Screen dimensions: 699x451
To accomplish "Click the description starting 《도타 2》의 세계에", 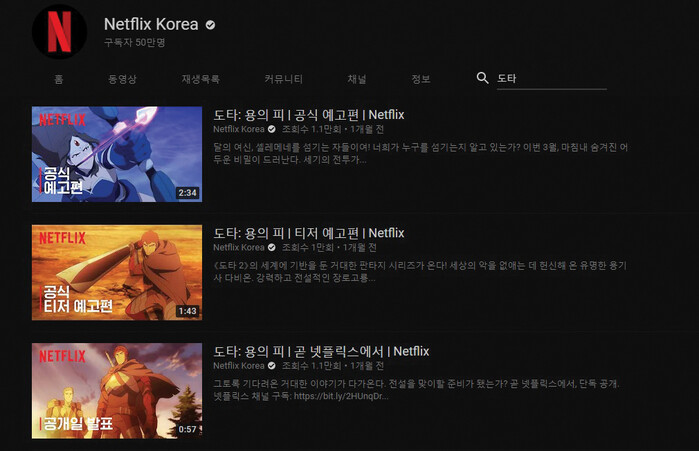I will (420, 272).
